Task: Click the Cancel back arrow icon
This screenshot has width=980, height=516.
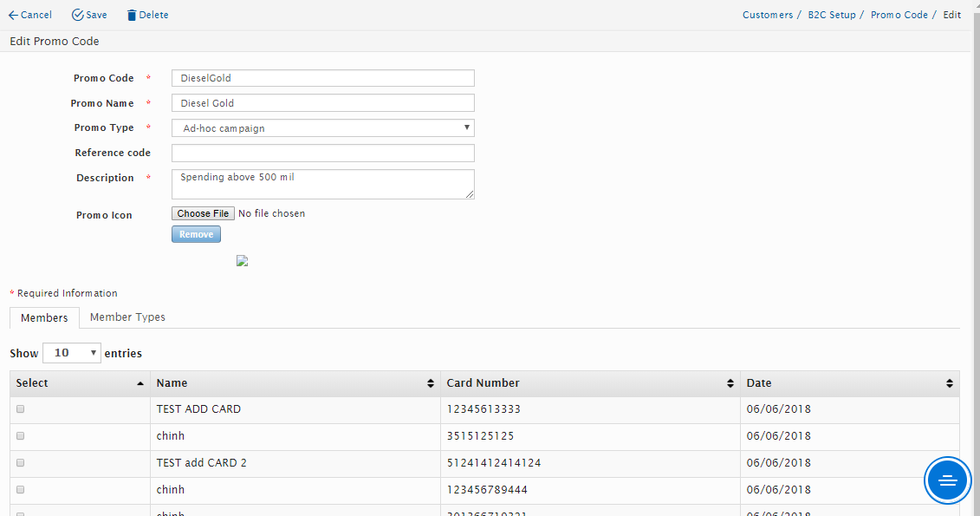Action: (x=13, y=15)
